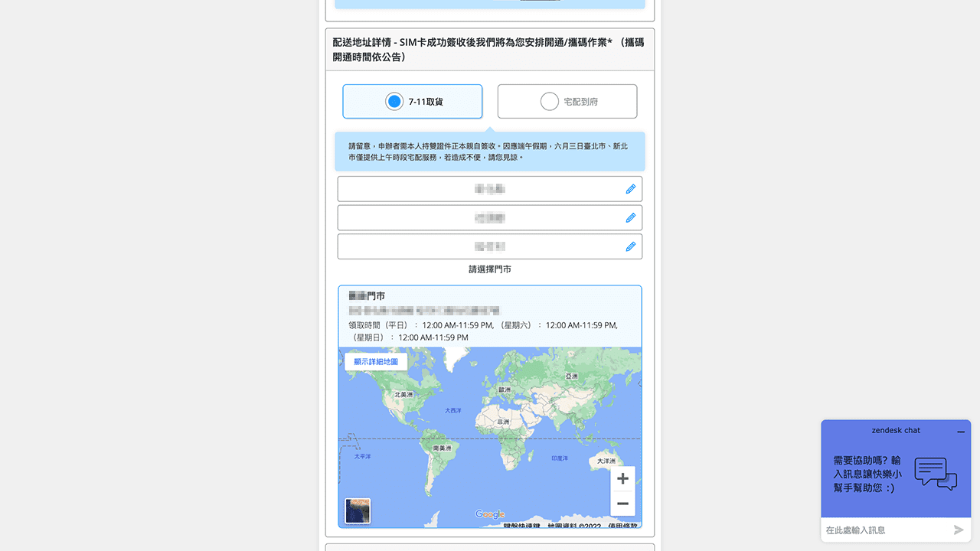Edit the third delivery field using pencil icon
Screen dimensions: 980x551
tap(630, 246)
